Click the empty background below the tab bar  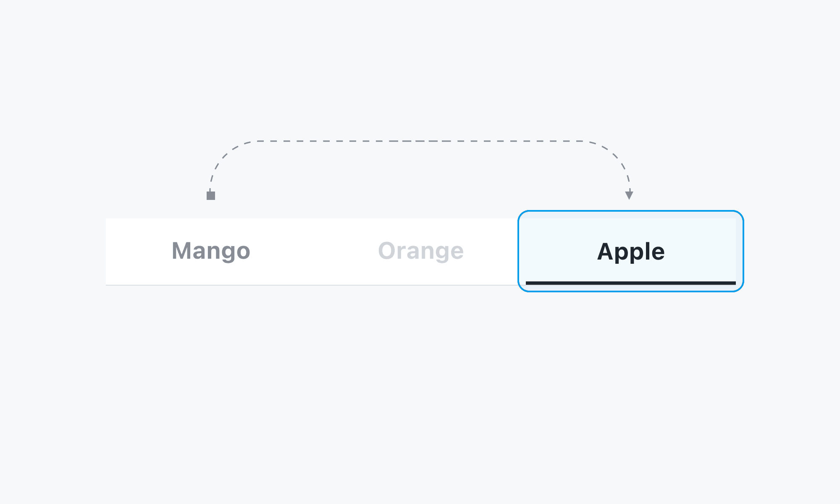coord(420,378)
